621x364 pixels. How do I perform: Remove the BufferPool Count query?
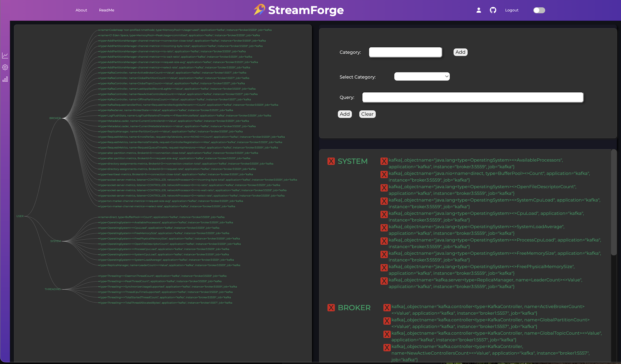pyautogui.click(x=384, y=174)
